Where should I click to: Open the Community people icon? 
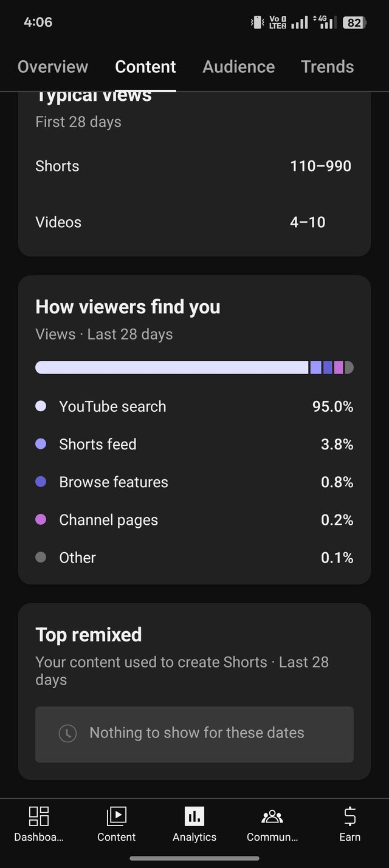click(x=272, y=816)
